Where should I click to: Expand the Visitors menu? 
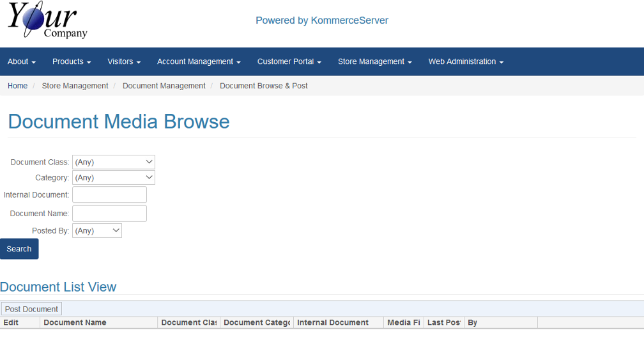(124, 62)
